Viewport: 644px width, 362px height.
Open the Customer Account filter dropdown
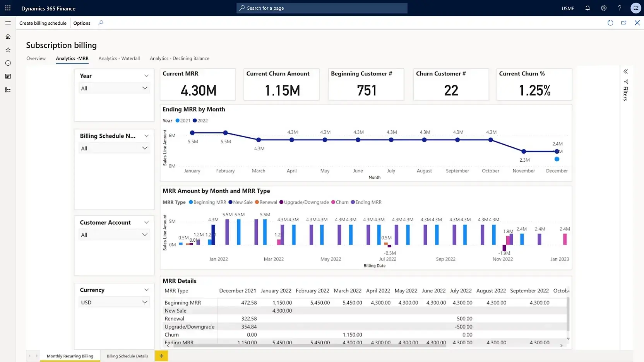click(145, 234)
